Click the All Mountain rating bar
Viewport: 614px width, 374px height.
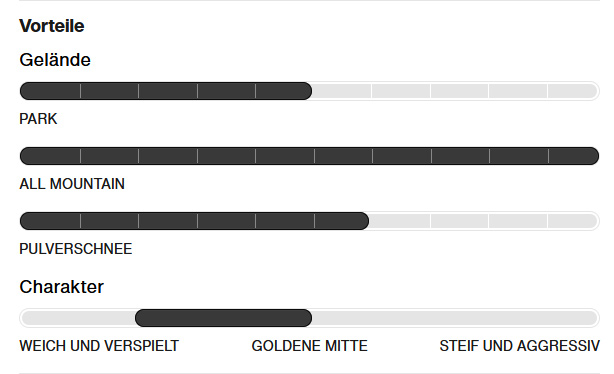pos(309,156)
